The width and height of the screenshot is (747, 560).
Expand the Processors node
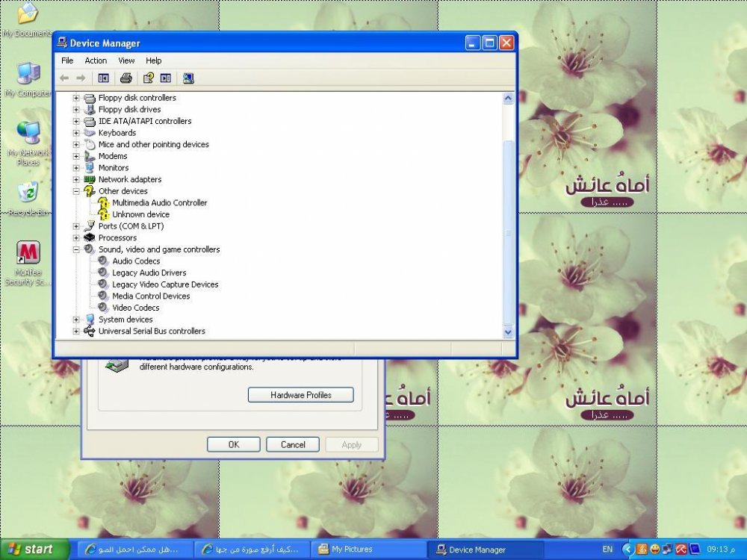(x=76, y=238)
